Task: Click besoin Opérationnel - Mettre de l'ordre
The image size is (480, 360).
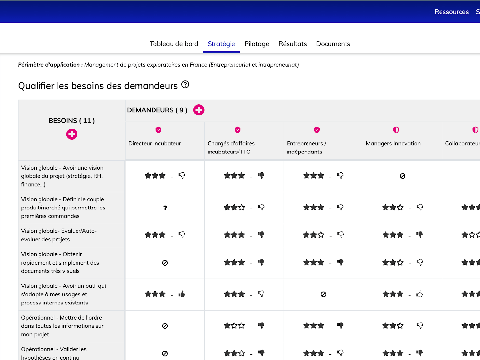Action: [x=62, y=326]
